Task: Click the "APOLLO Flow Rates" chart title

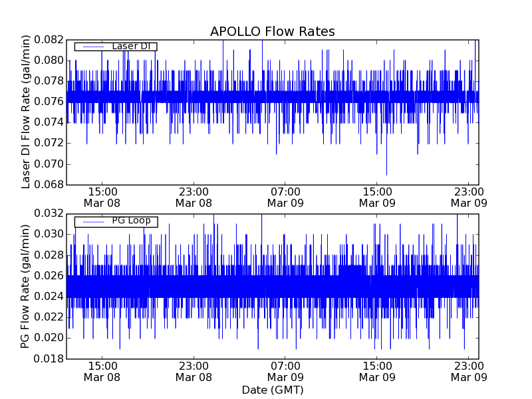Action: (x=272, y=32)
